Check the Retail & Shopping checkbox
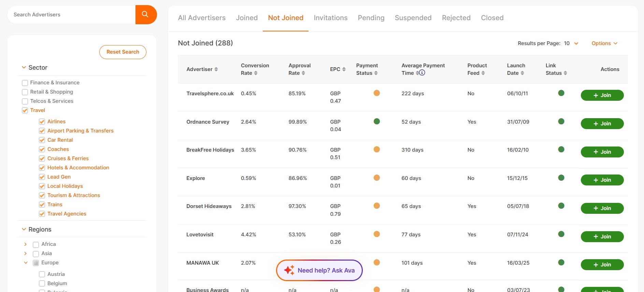This screenshot has width=644, height=292. coord(25,92)
